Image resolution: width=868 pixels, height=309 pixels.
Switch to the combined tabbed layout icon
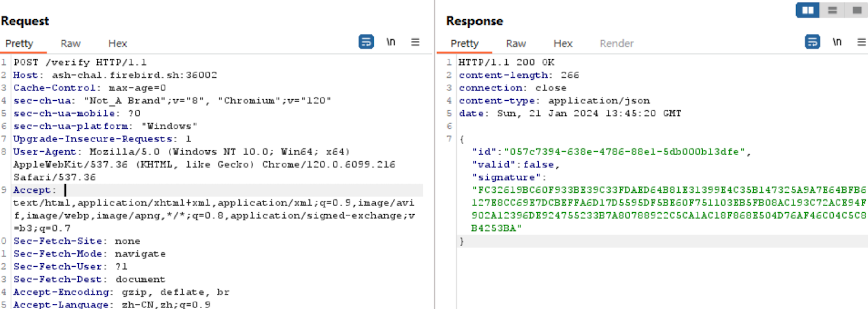coord(857,11)
